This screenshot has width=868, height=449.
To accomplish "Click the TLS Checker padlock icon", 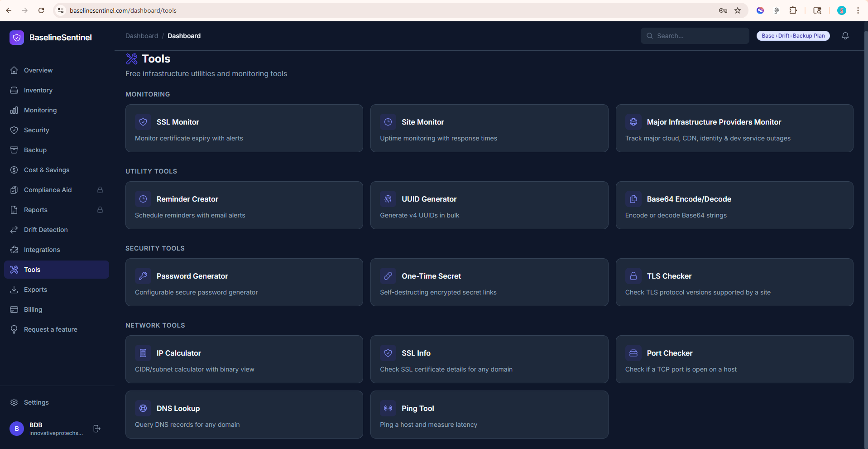I will point(633,276).
